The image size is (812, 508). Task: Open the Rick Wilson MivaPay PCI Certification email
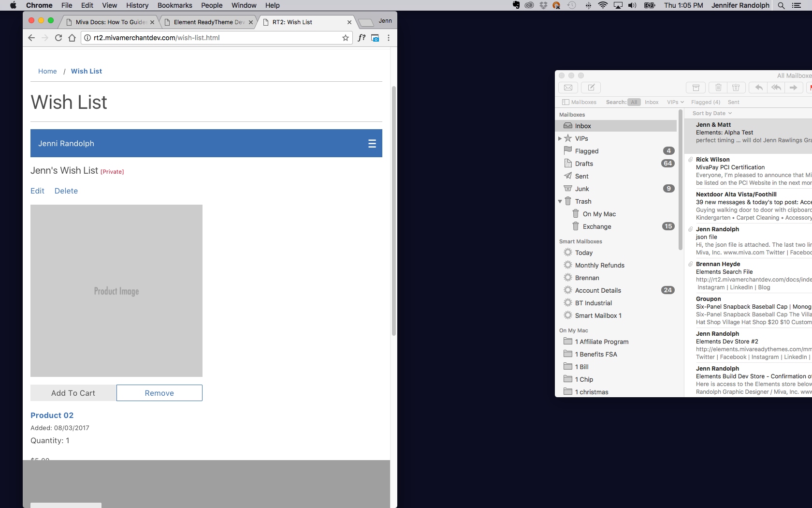tap(748, 171)
